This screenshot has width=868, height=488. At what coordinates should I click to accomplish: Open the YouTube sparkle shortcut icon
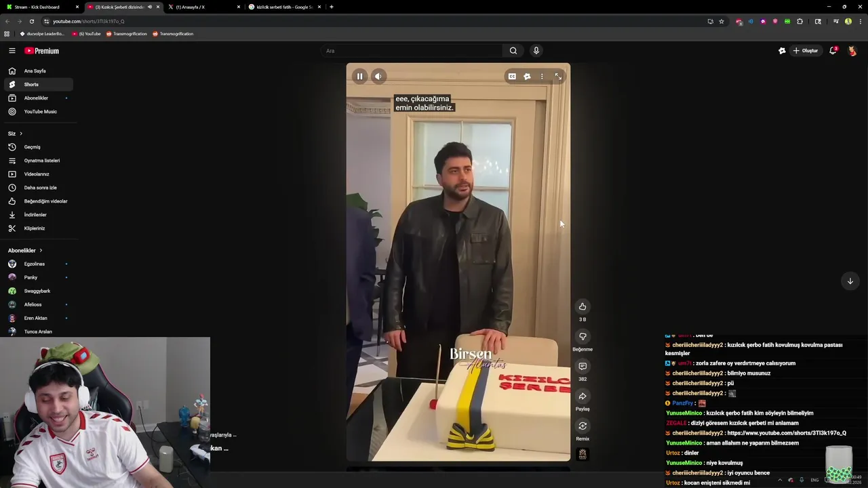(782, 51)
